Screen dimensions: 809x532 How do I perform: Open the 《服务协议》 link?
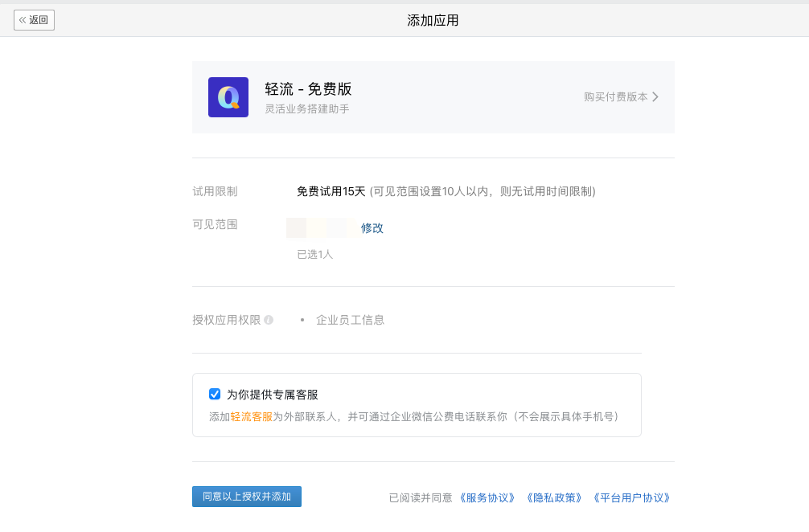(487, 498)
